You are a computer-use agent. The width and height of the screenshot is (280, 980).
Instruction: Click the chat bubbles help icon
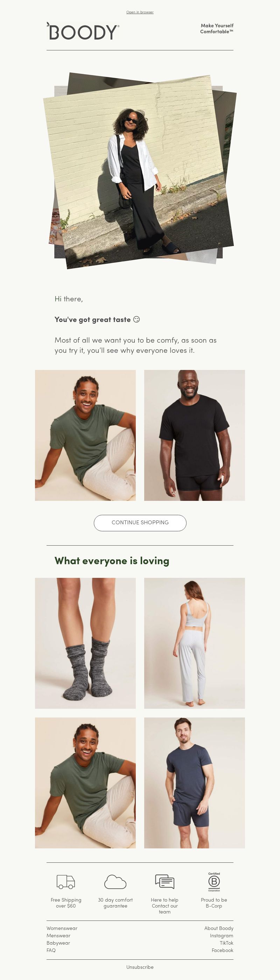click(165, 881)
